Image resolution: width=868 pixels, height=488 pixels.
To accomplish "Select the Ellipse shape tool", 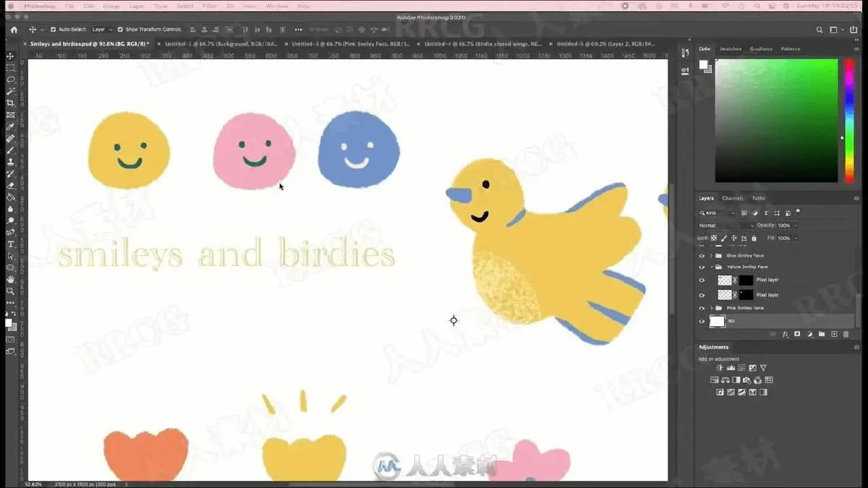I will [10, 267].
